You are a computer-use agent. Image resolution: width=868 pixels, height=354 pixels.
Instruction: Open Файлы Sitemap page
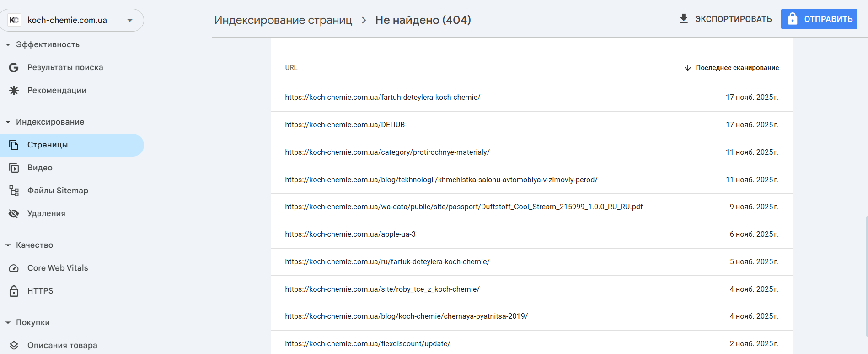72,191
